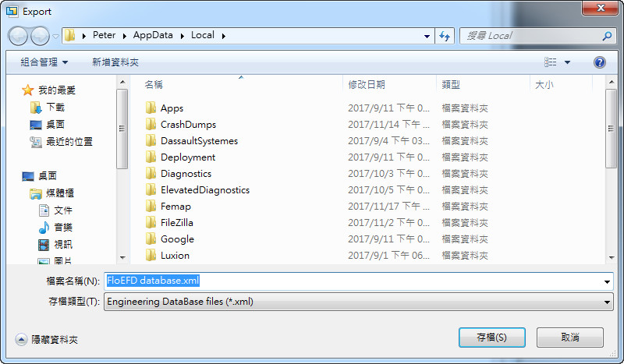Select the Google folder icon
The width and height of the screenshot is (624, 364).
point(151,239)
